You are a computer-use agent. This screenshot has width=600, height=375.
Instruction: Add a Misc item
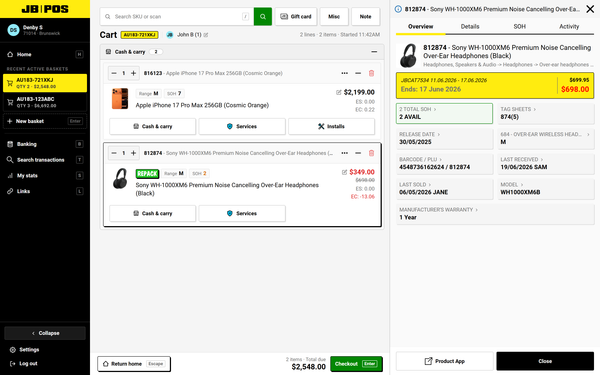[334, 16]
